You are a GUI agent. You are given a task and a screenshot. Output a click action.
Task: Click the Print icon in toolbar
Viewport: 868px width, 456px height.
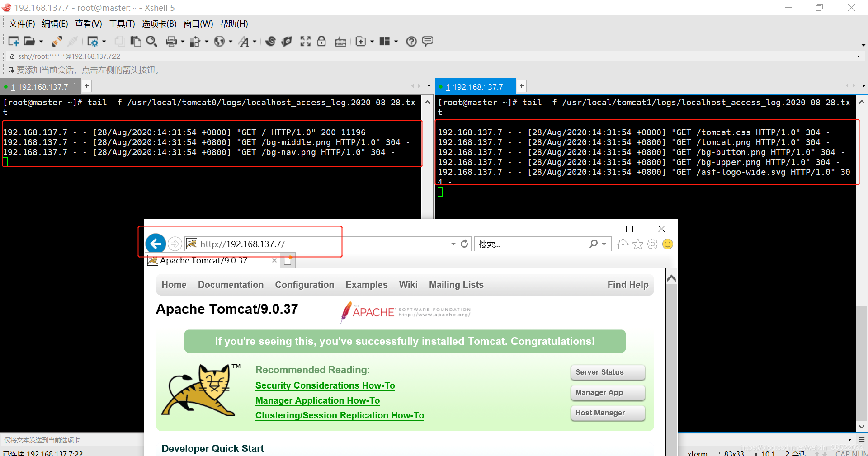tap(171, 41)
